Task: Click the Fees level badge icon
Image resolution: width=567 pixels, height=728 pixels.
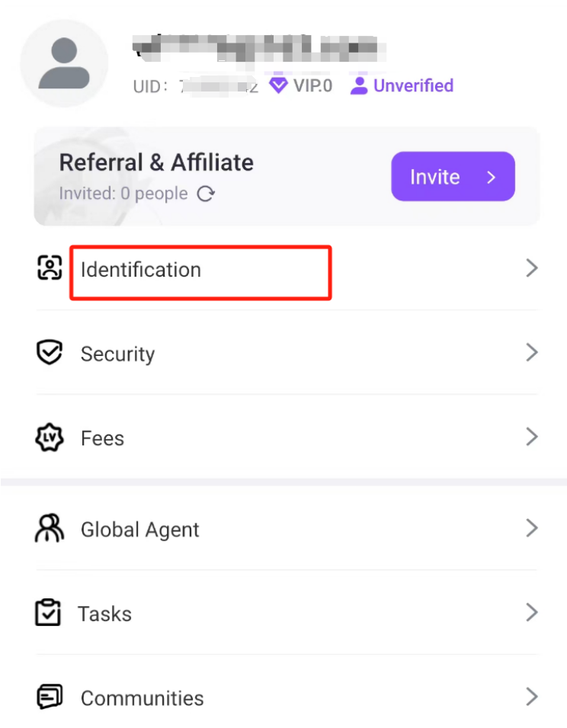Action: click(50, 438)
